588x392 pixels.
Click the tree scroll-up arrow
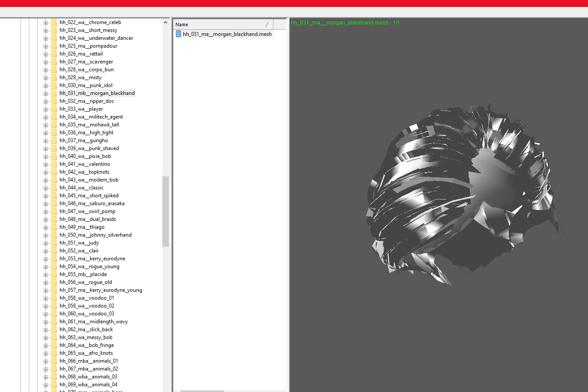[166, 22]
